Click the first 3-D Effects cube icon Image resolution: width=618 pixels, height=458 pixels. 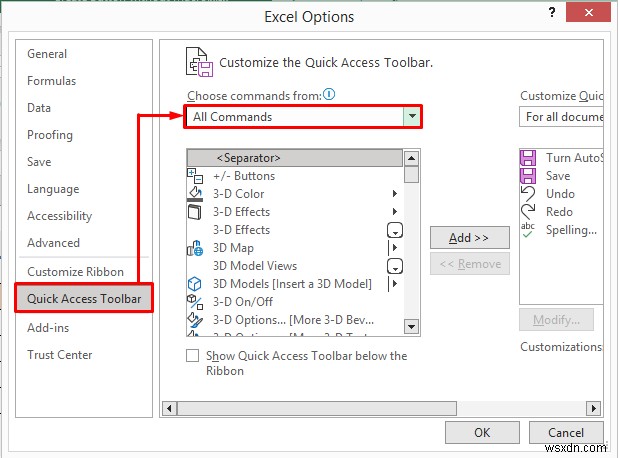click(x=195, y=212)
